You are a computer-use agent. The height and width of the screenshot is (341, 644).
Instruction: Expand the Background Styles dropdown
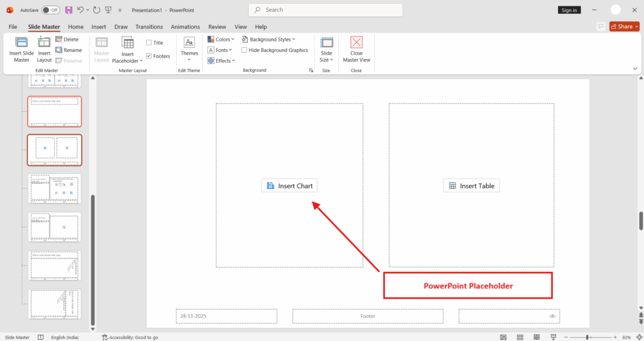[269, 40]
